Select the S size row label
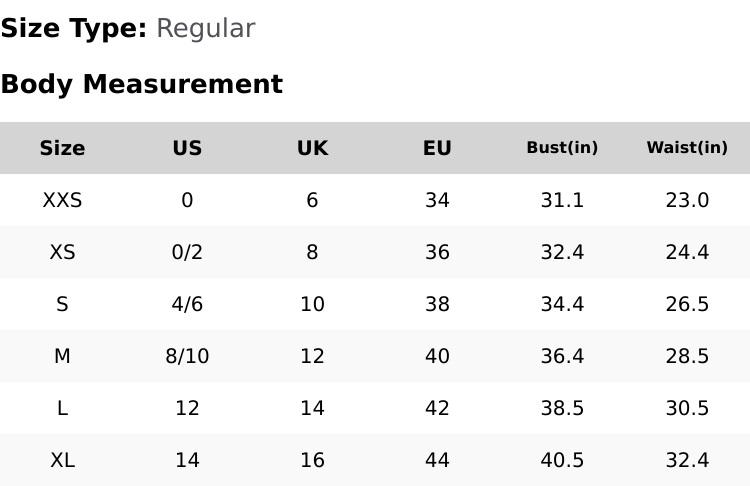The height and width of the screenshot is (486, 750). pyautogui.click(x=62, y=304)
